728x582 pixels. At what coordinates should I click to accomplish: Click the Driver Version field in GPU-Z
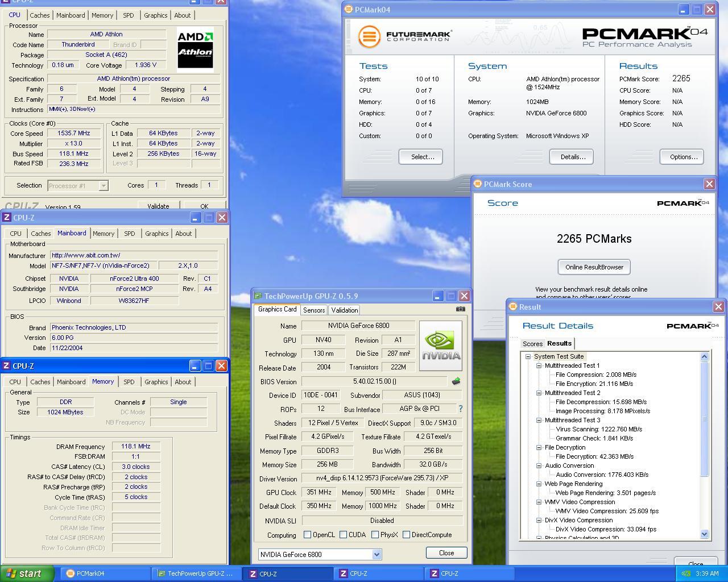point(382,479)
